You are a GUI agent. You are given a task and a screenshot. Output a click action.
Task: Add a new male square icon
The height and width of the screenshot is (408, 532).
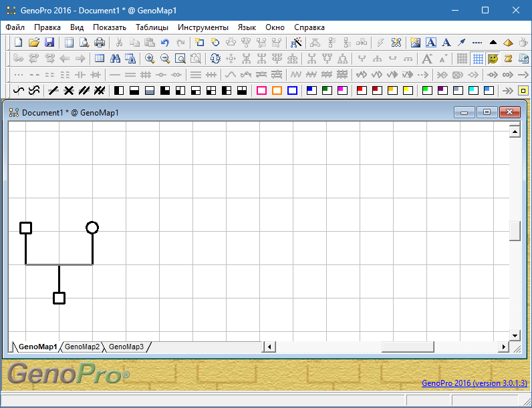[199, 42]
